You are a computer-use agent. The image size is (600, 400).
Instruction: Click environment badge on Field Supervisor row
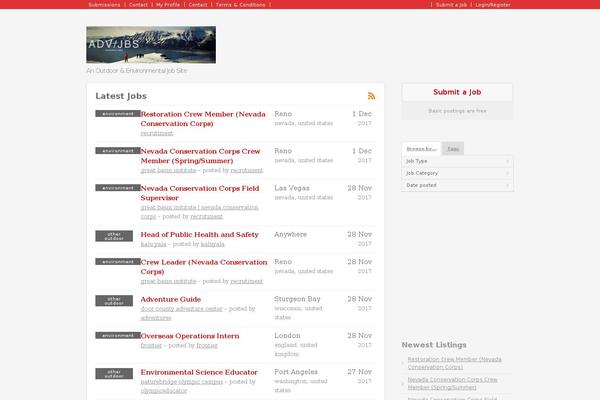[x=118, y=188]
